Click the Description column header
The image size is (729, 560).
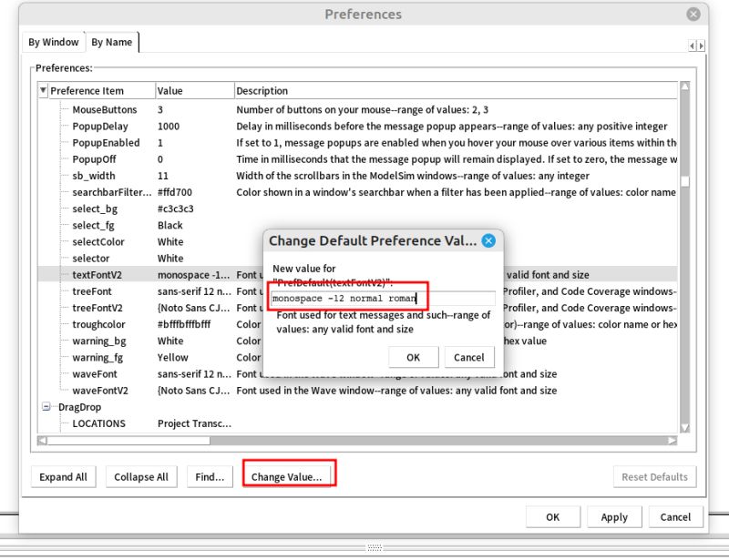[456, 91]
